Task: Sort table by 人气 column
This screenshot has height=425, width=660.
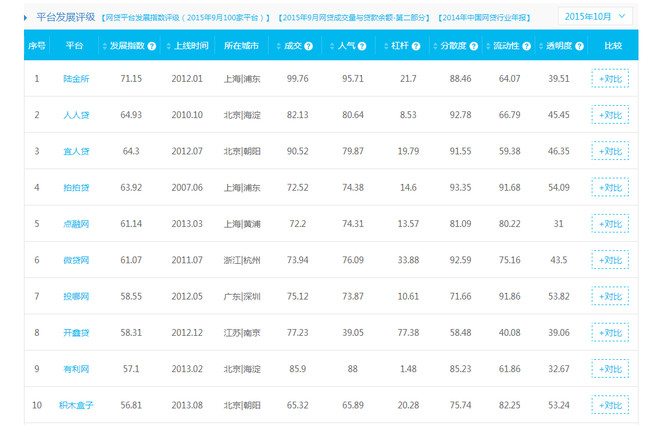Action: [x=332, y=46]
